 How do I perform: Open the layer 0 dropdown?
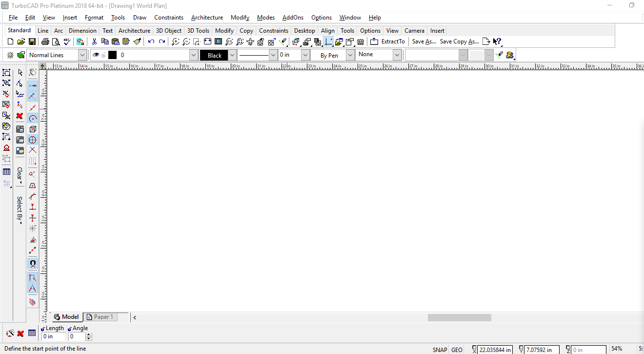point(194,55)
